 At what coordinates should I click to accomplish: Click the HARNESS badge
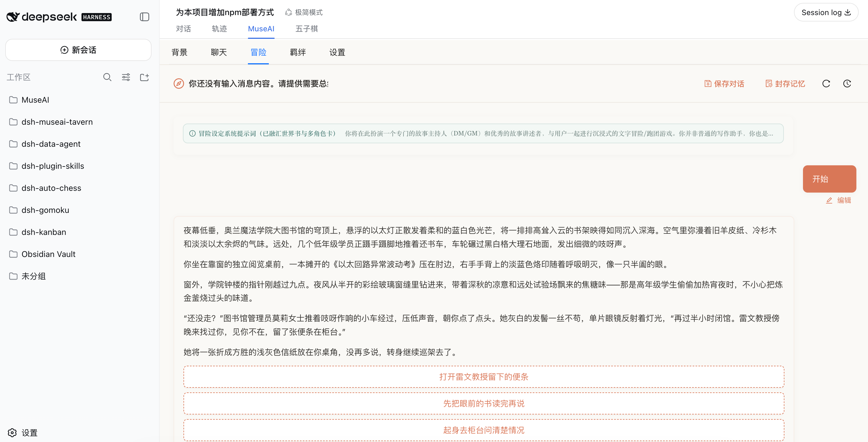[96, 17]
